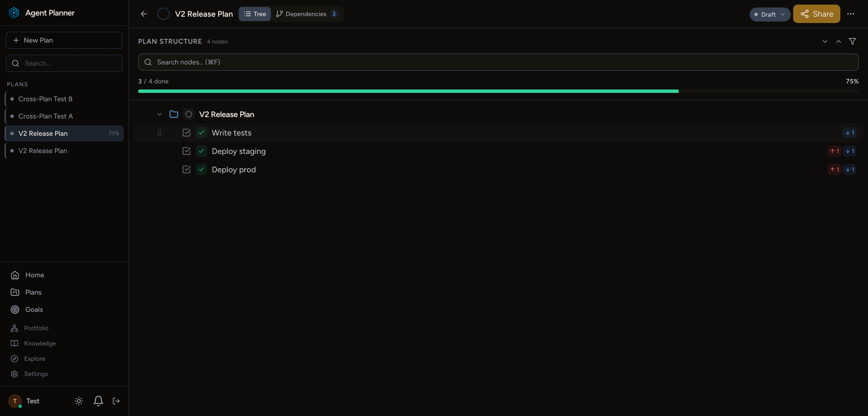
Task: Toggle green done status of Deploy prod
Action: pyautogui.click(x=201, y=169)
